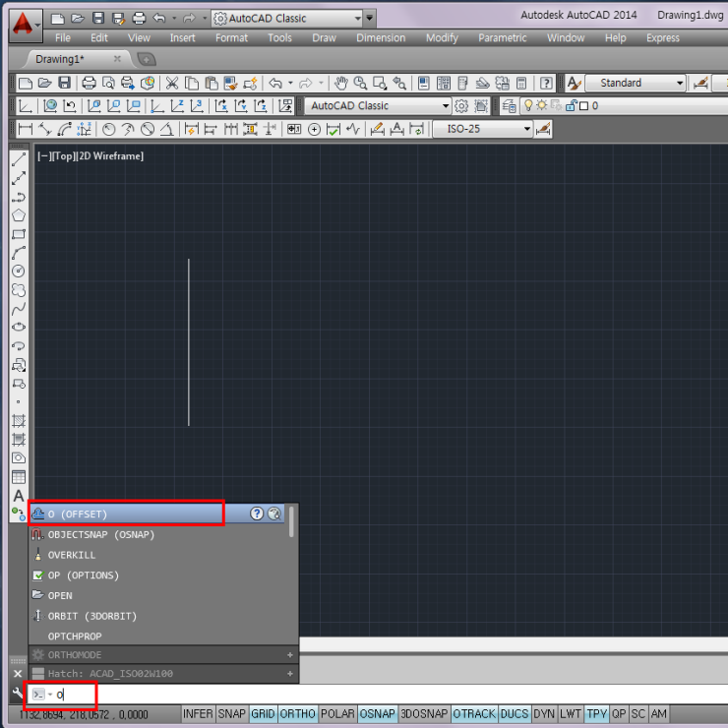Image resolution: width=728 pixels, height=728 pixels.
Task: Choose OPEN command suggestion
Action: pos(157,595)
